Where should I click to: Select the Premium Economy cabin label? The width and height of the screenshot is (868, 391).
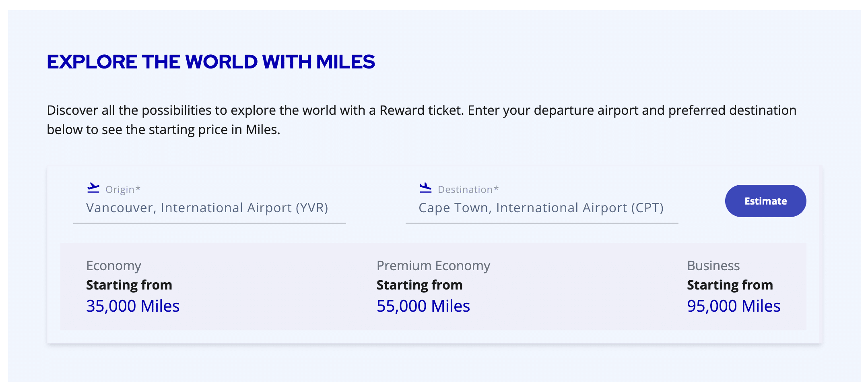pos(433,266)
